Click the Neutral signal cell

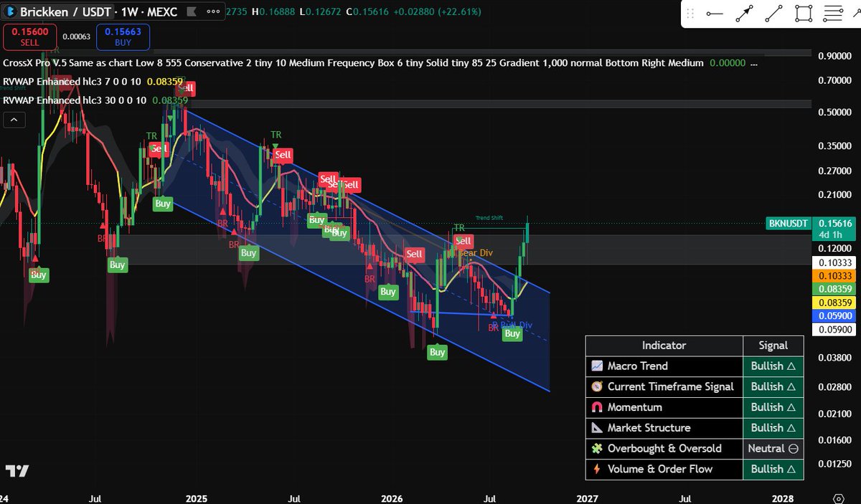pos(773,448)
